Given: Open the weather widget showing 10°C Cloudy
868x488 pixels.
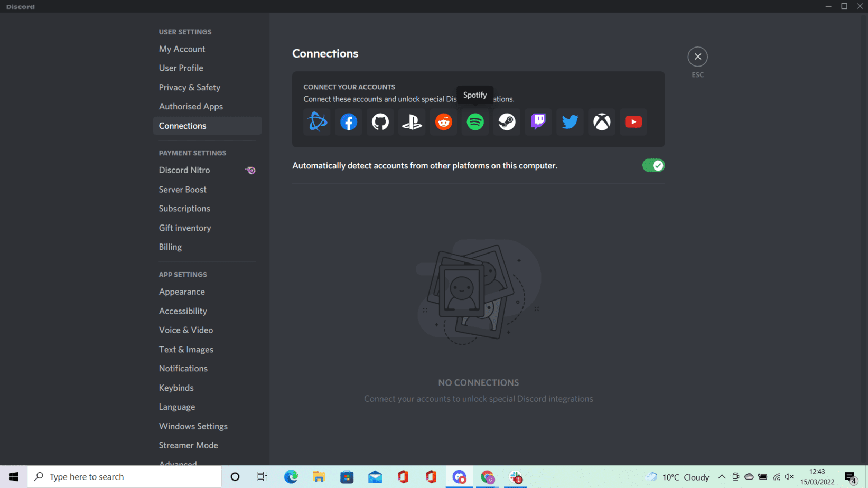Looking at the screenshot, I should coord(678,477).
